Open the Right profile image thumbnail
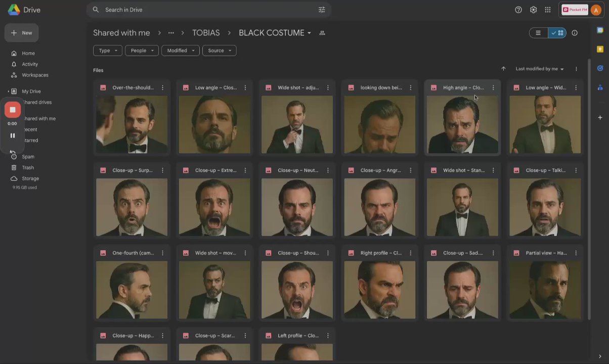 [380, 290]
